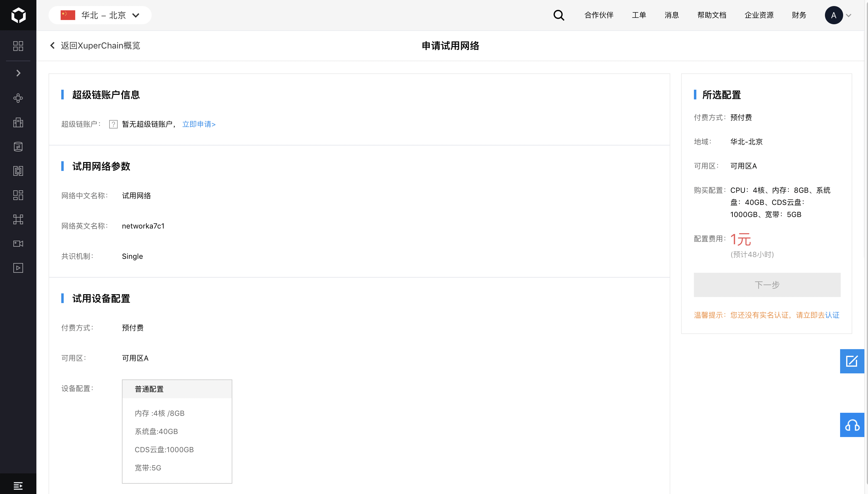Expand the sidebar with the chevron arrow
Screen dimensions: 868x494
click(x=18, y=73)
